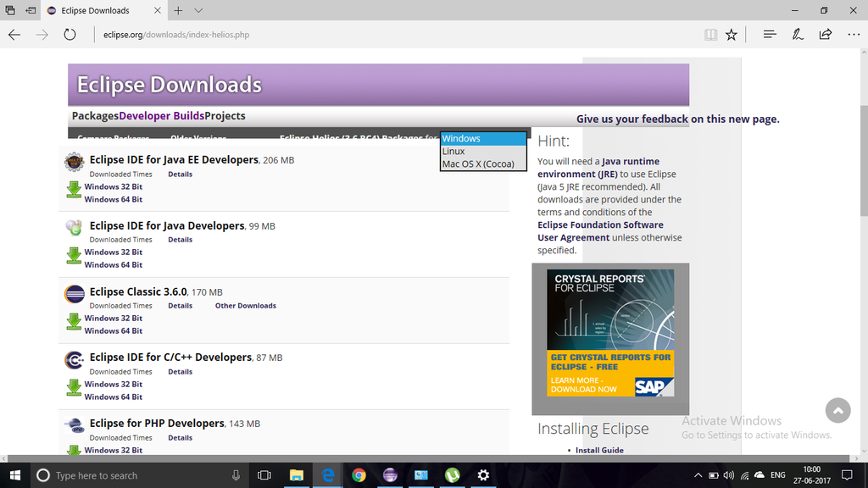
Task: Open Settings gear from taskbar
Action: (483, 475)
